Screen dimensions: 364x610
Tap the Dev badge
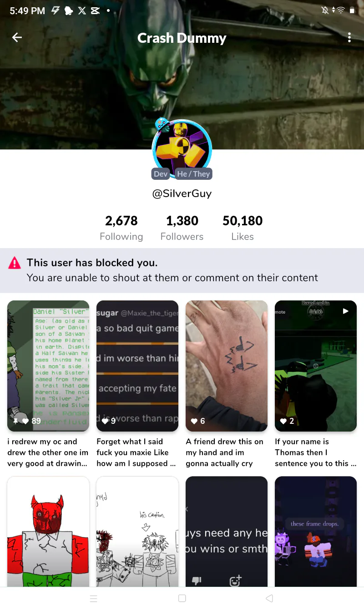coord(161,174)
